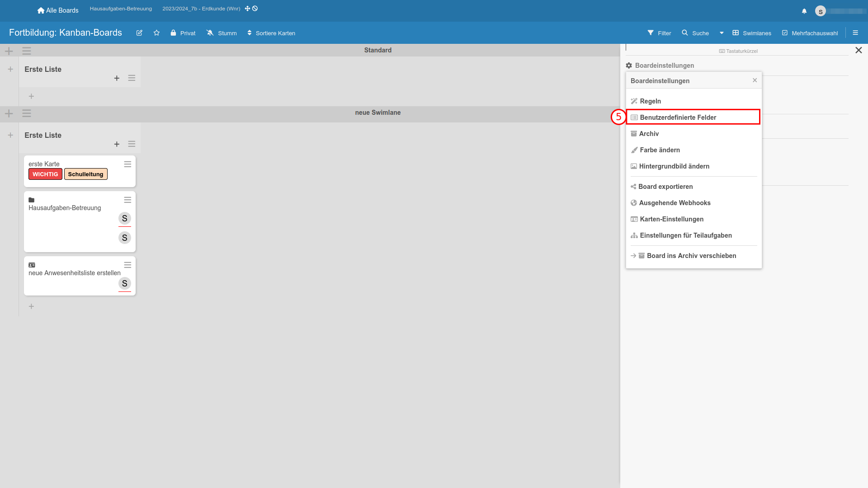Expand the dropdown arrow next to Suche
868x488 pixels.
point(722,33)
